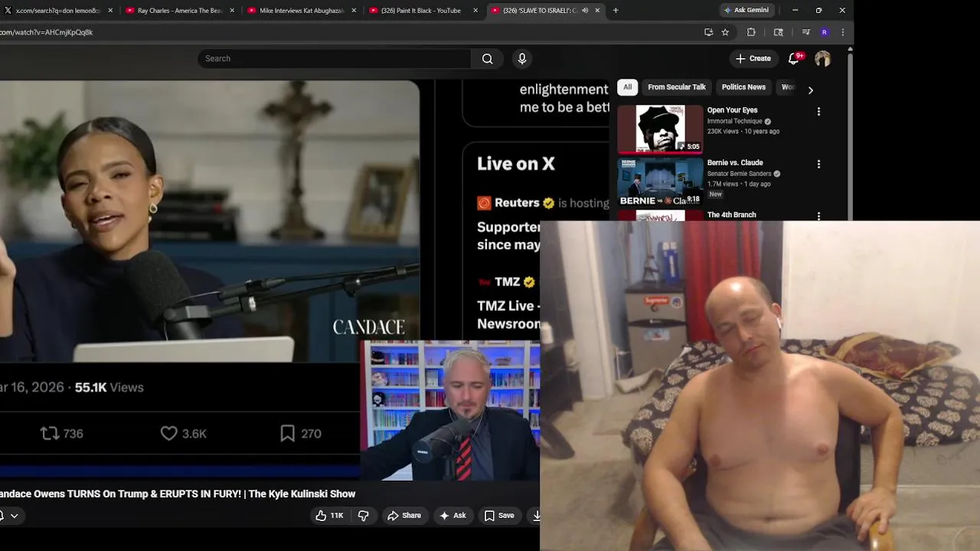This screenshot has height=551, width=980.
Task: Click the install app icon in address bar
Action: (708, 32)
